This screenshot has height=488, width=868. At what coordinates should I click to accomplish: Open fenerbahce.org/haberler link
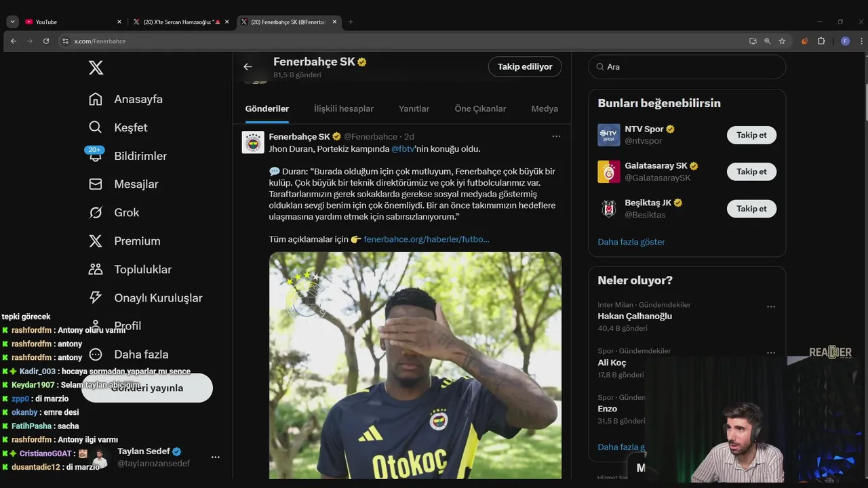[427, 239]
